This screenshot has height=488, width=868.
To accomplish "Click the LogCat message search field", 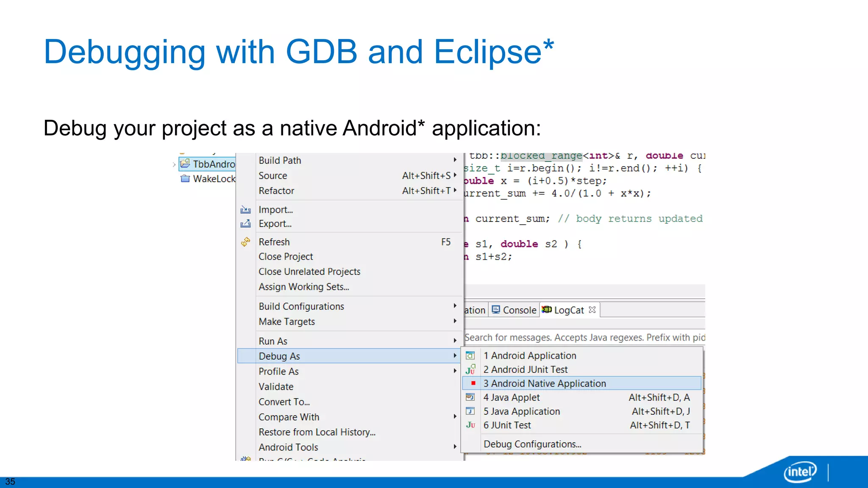I will pos(585,338).
